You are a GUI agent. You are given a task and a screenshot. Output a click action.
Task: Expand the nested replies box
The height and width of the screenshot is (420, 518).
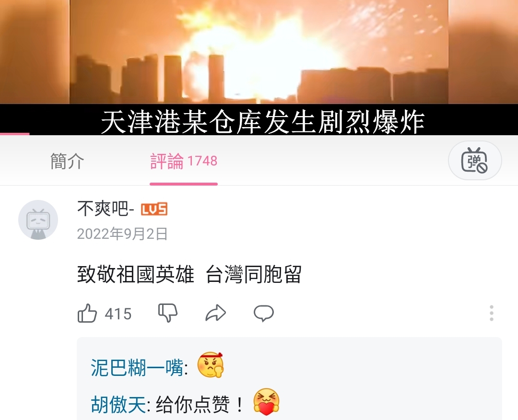tap(289, 379)
